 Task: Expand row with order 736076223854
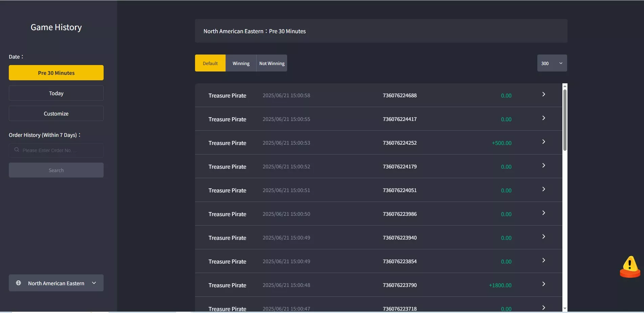pos(543,260)
